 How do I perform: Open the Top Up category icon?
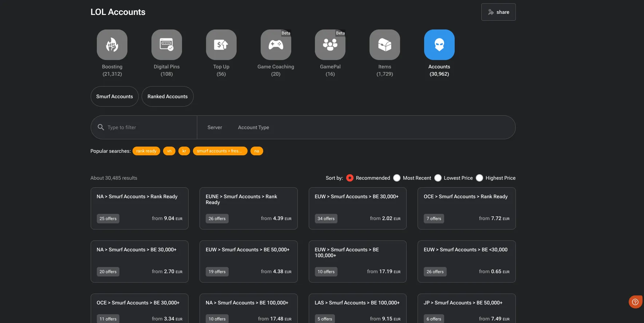coord(221,45)
